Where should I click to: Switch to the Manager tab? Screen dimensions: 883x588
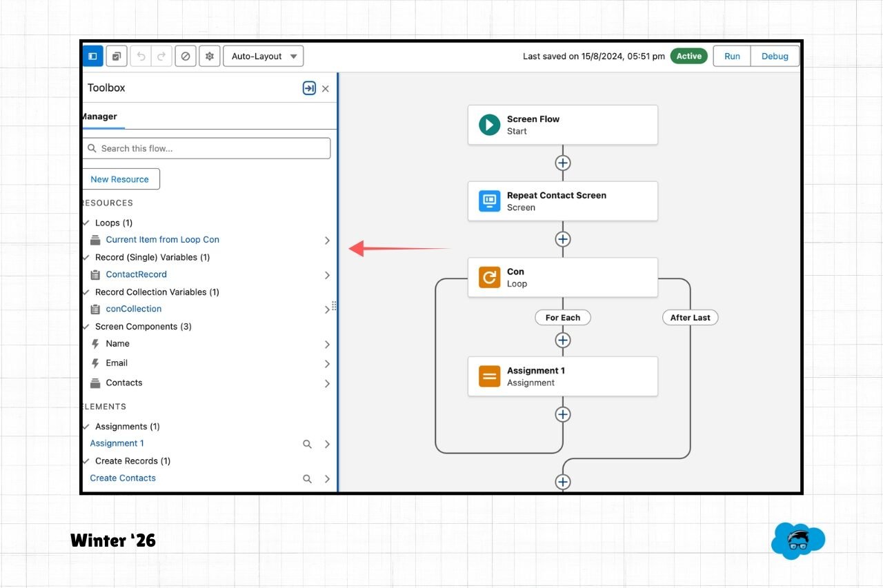(100, 116)
